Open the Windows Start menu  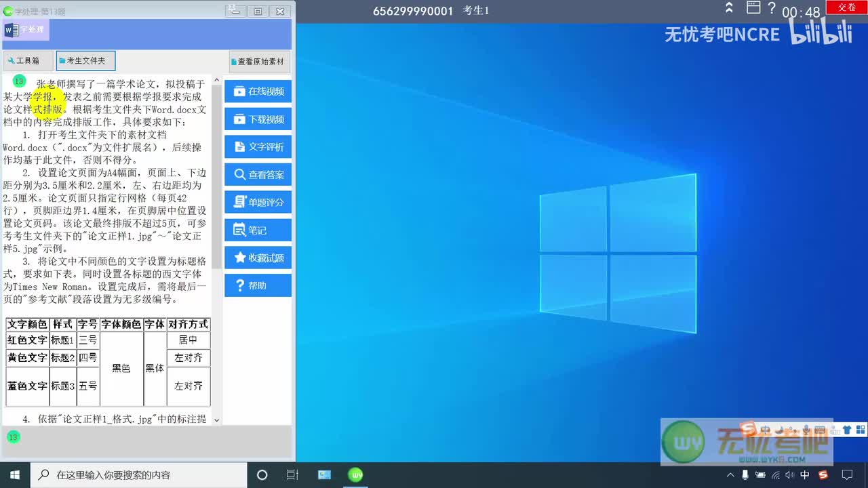click(x=15, y=475)
